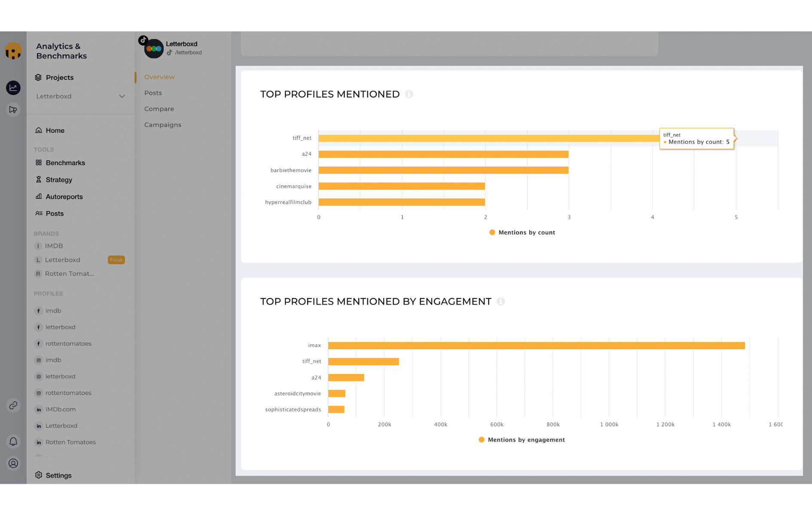Select the Rotten Tomat... brand
Image resolution: width=812 pixels, height=516 pixels.
click(64, 273)
